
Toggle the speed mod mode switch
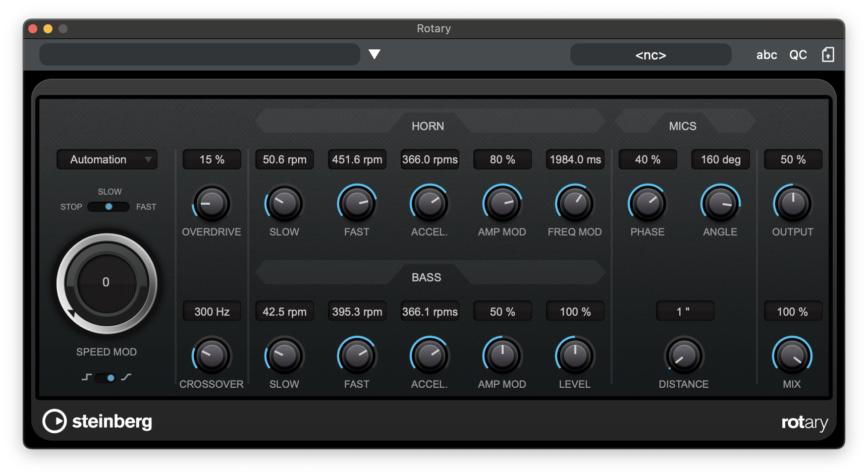(x=106, y=378)
